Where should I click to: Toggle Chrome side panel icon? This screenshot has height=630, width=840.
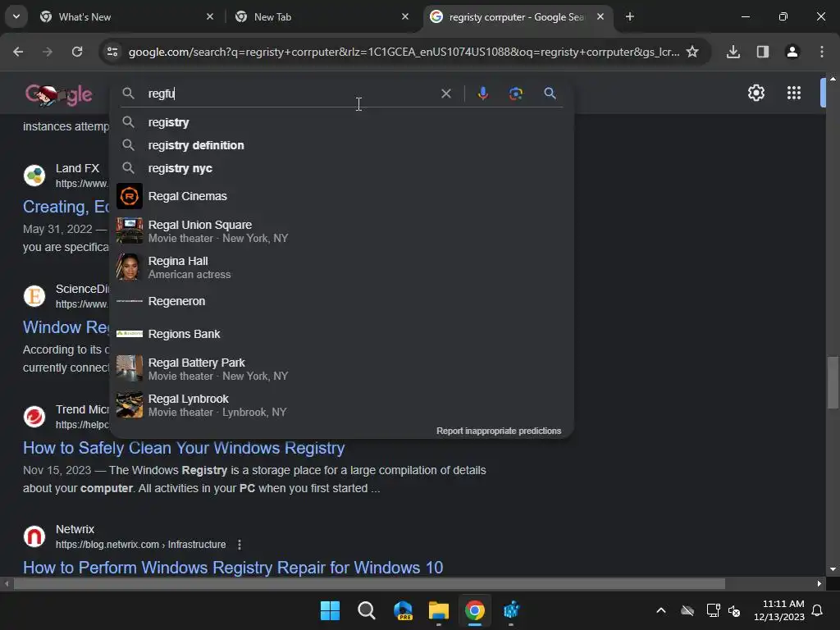coord(763,52)
